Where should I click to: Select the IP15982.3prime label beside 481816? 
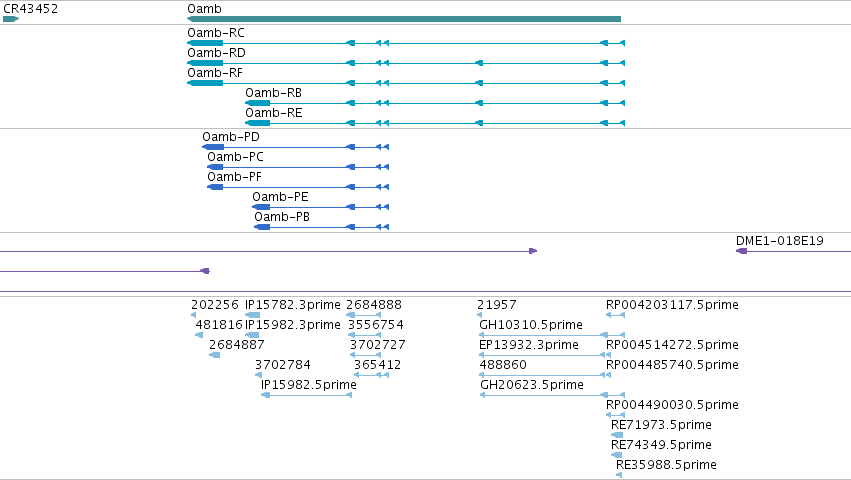[x=293, y=325]
